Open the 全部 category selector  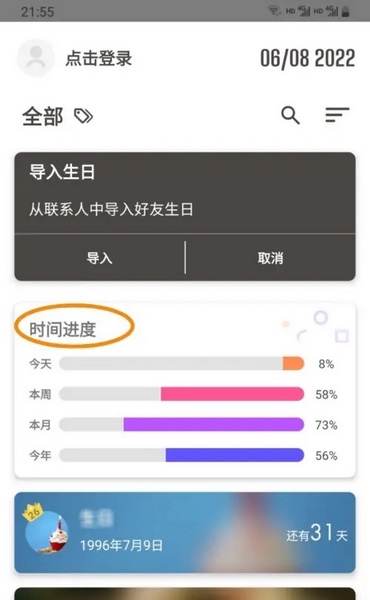[x=42, y=116]
